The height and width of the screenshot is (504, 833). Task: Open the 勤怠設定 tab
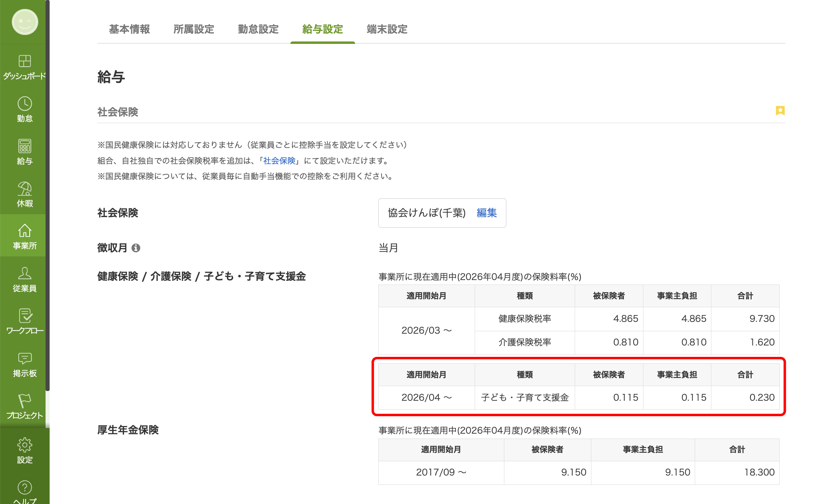[258, 29]
